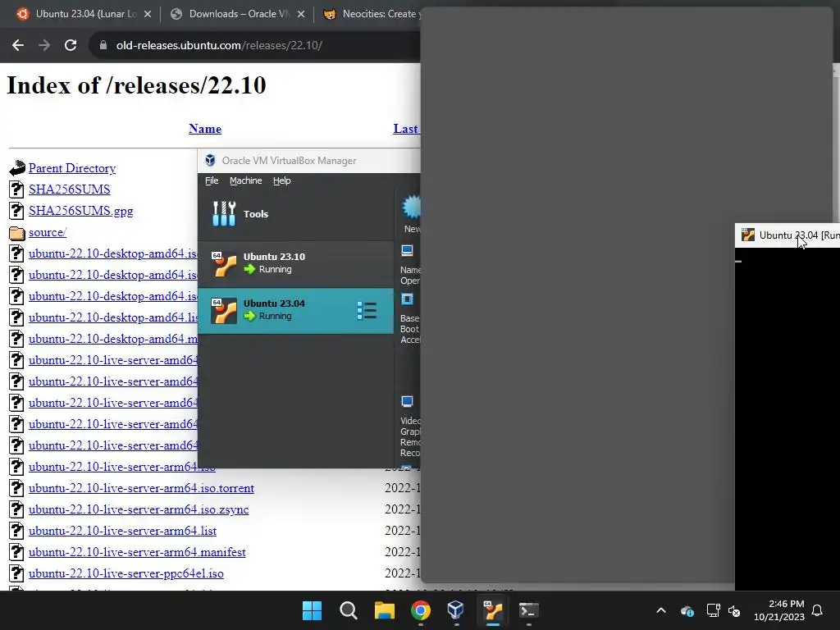Click the address bar URL

219,46
